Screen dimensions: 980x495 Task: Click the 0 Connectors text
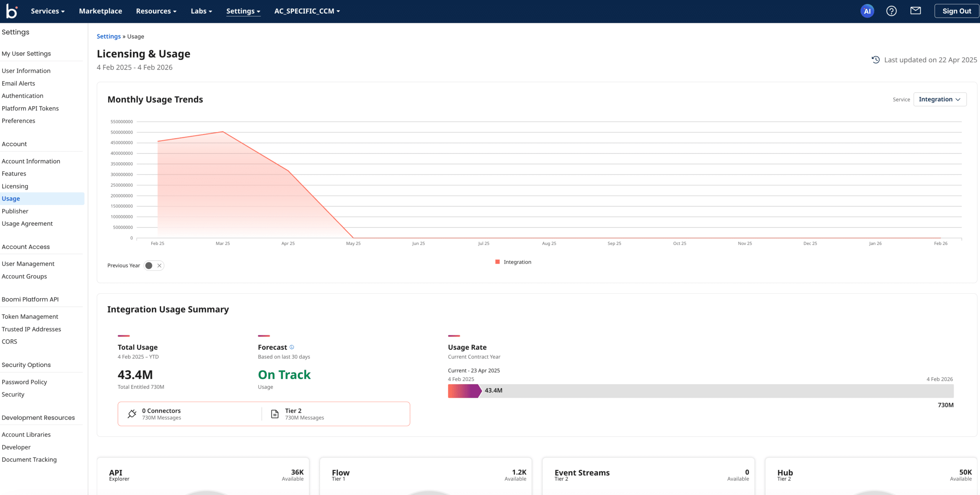[x=161, y=410]
